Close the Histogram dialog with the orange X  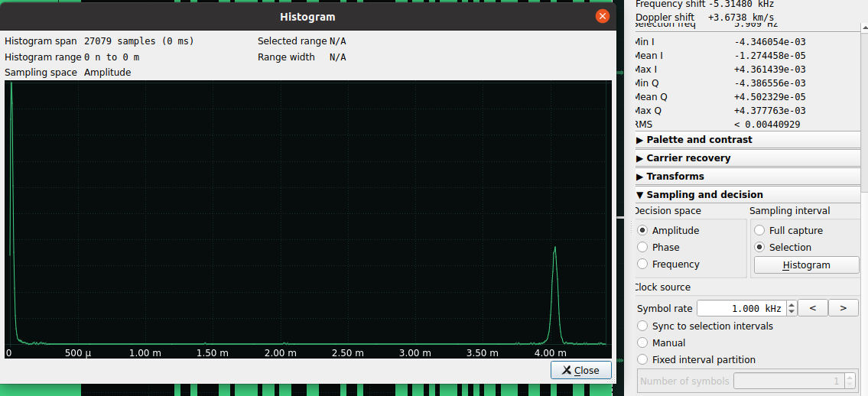[x=603, y=16]
